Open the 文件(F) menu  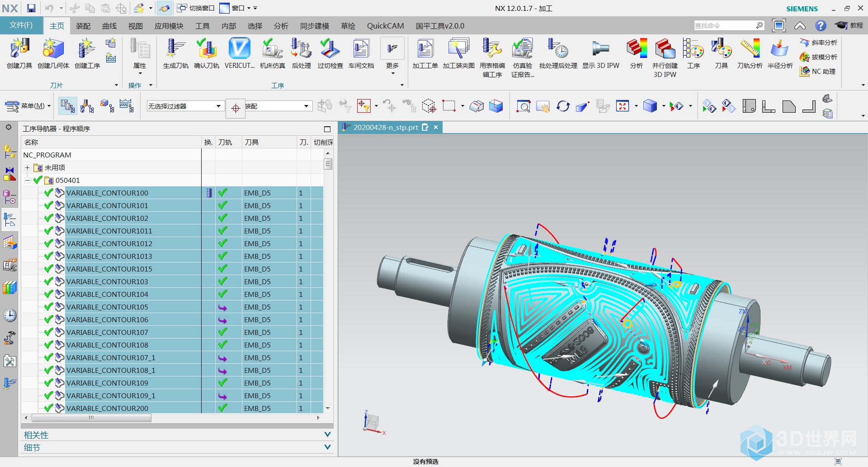pyautogui.click(x=21, y=25)
